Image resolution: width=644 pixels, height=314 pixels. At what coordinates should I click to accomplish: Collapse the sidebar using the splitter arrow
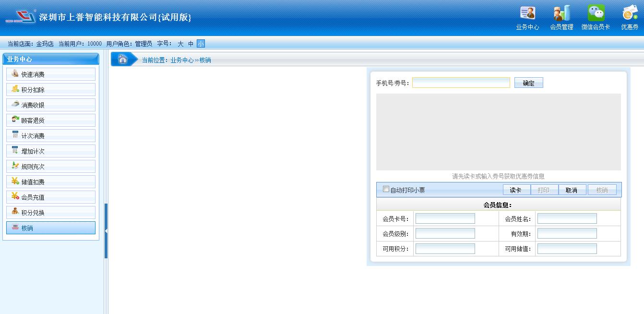106,231
